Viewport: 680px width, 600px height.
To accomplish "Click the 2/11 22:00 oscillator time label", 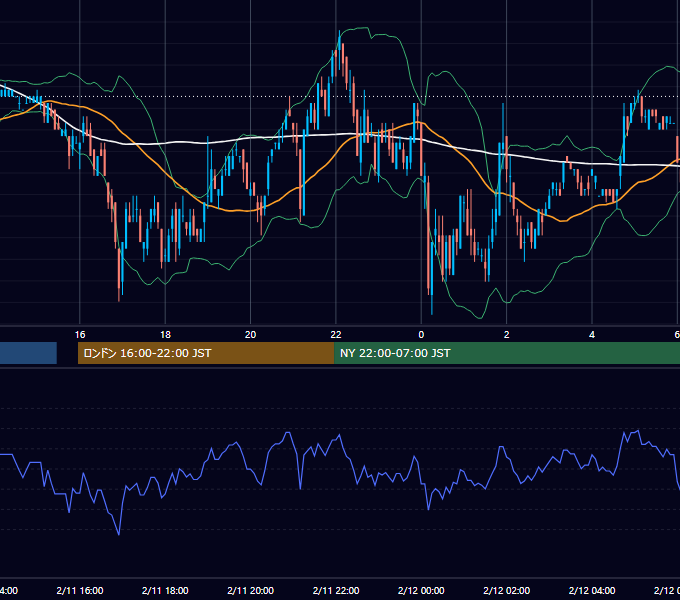I will [336, 590].
